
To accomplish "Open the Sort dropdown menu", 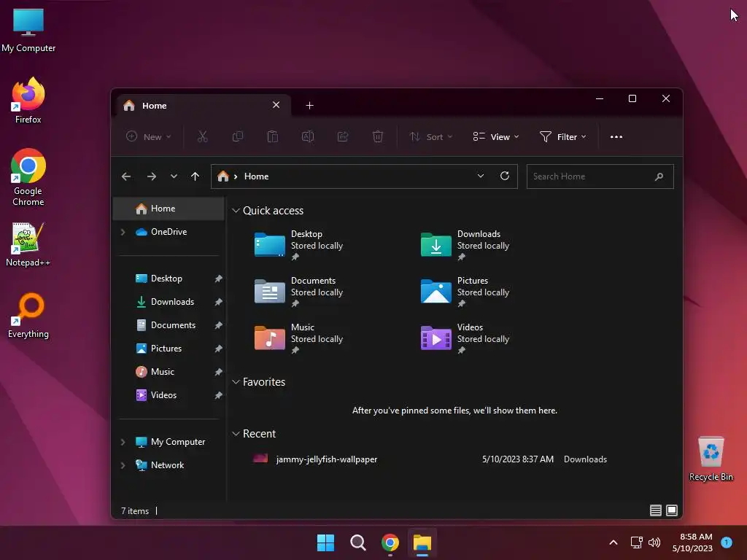I will pyautogui.click(x=430, y=136).
